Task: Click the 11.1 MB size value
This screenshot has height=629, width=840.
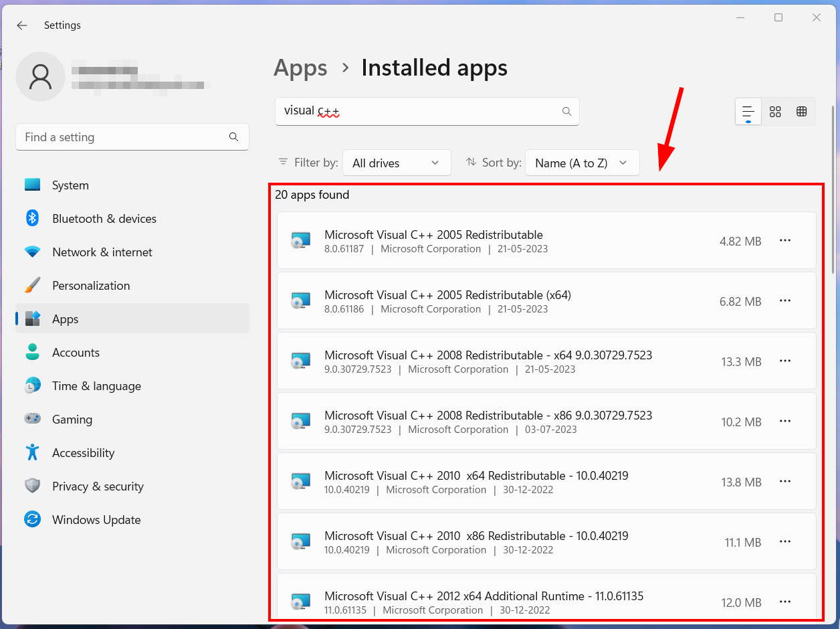Action: coord(743,543)
